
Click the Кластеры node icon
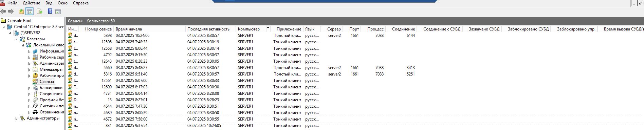point(22,39)
